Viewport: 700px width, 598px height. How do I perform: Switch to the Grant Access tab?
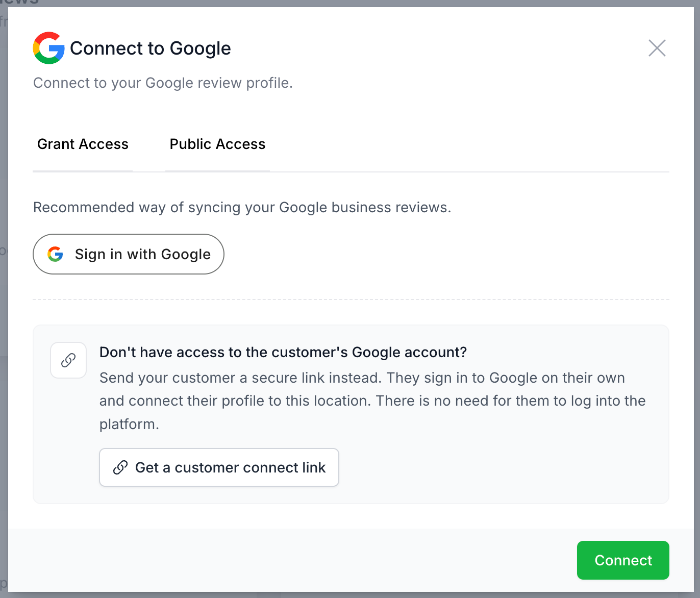pyautogui.click(x=83, y=144)
